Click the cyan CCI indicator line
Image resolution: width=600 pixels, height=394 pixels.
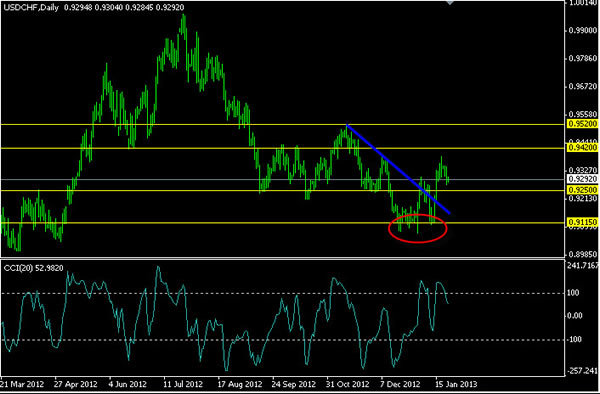(x=226, y=319)
